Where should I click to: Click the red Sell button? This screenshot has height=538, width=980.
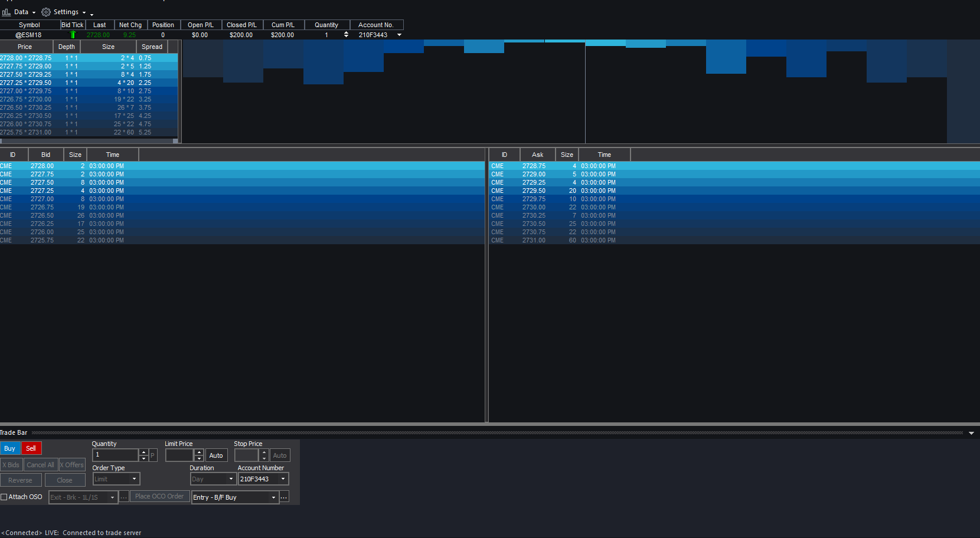click(31, 448)
